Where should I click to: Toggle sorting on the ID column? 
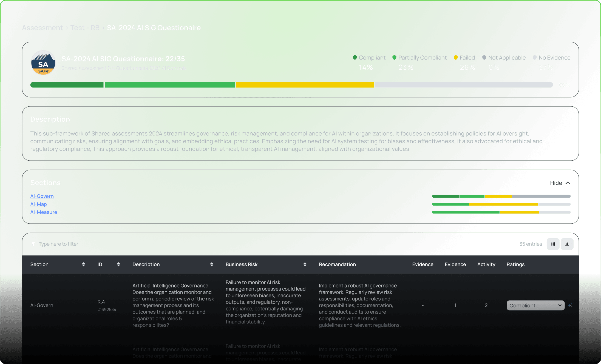118,264
